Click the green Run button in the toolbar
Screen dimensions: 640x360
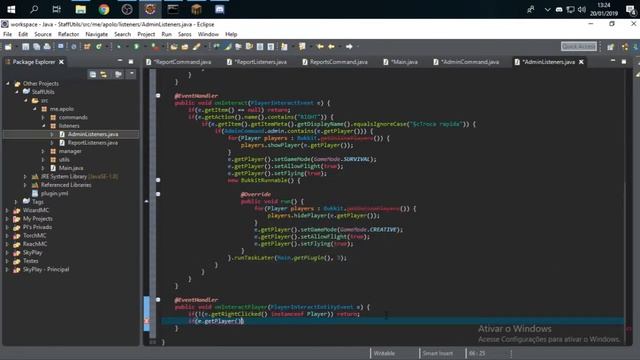click(136, 47)
